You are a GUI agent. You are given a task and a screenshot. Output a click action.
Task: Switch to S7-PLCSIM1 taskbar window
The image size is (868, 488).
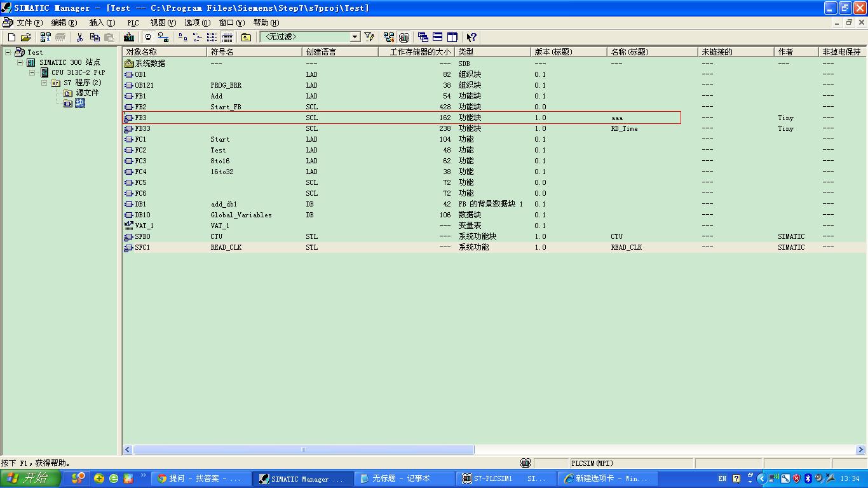click(506, 478)
